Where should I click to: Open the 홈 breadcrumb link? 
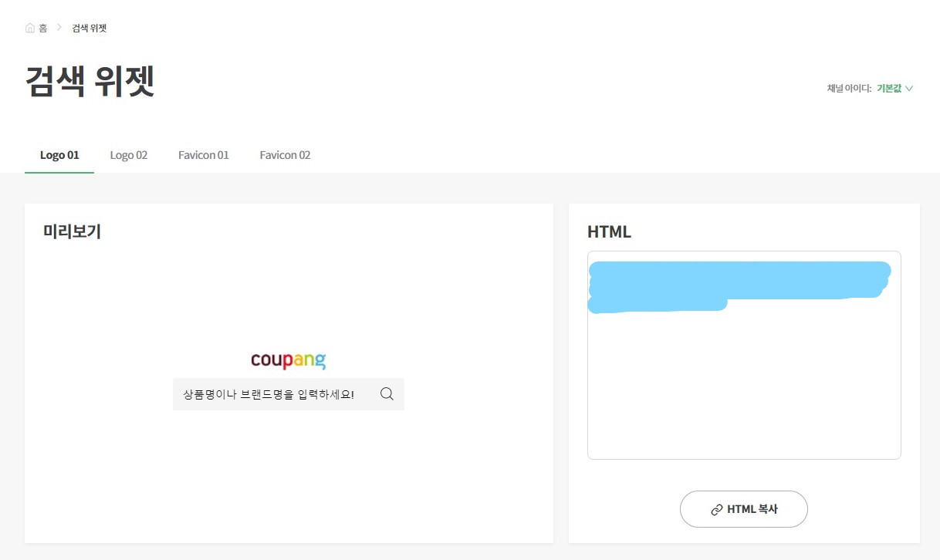(x=43, y=28)
